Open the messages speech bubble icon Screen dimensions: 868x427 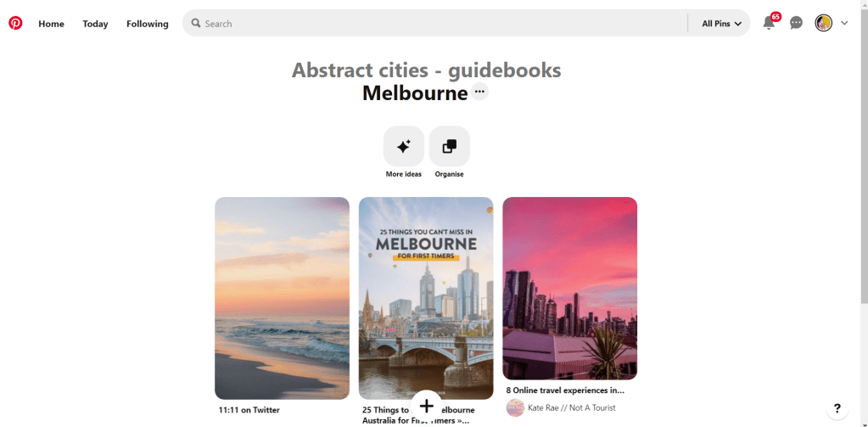(x=796, y=23)
